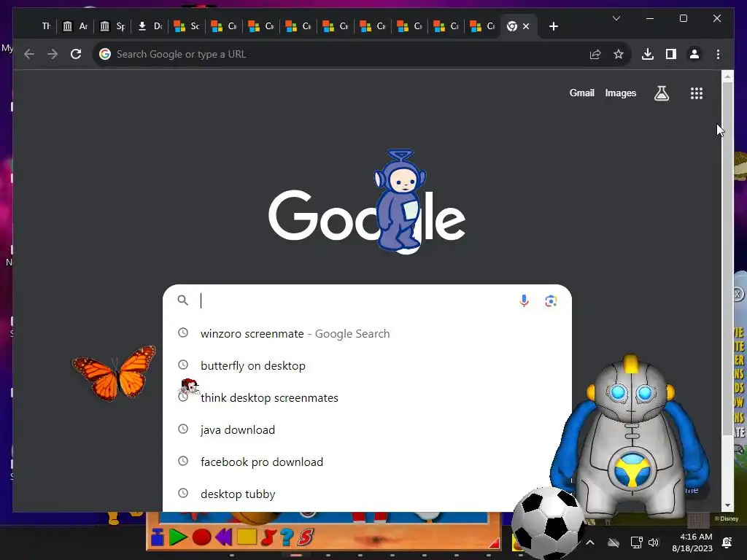Viewport: 747px width, 560px height.
Task: Open the Gmail link
Action: click(x=581, y=93)
